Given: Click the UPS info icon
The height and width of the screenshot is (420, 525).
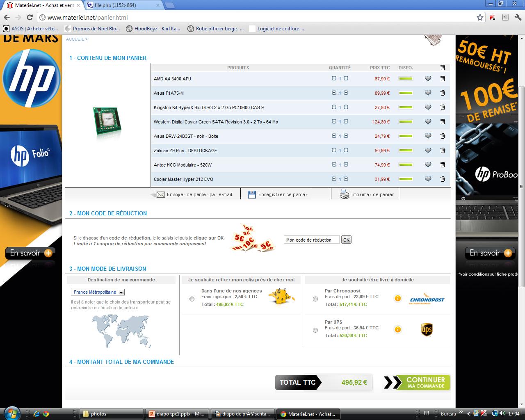Looking at the screenshot, I should pyautogui.click(x=397, y=329).
